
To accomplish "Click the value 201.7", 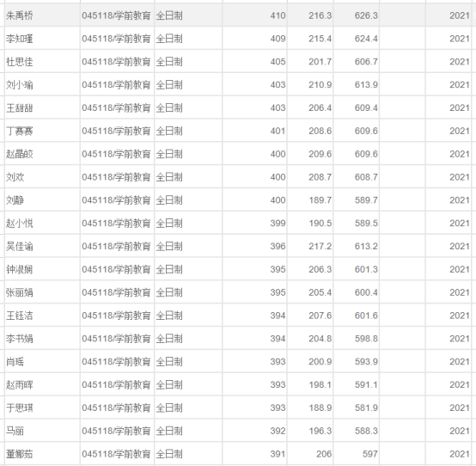I will 320,62.
